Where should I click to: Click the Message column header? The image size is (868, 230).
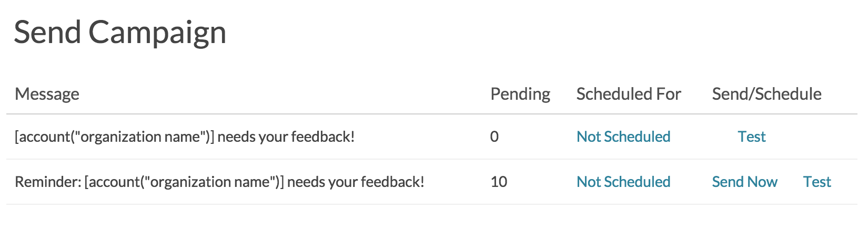[x=47, y=94]
